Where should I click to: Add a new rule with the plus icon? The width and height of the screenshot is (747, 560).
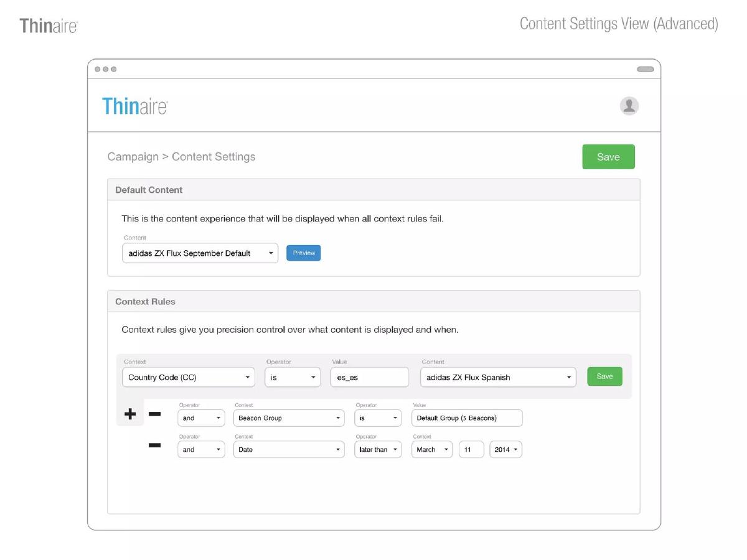click(130, 414)
